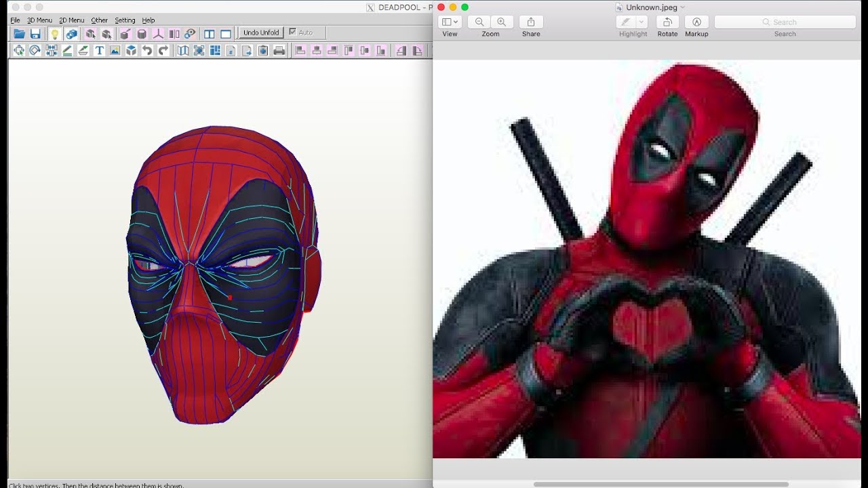
Task: Click the page number sheet icon
Action: point(231,50)
